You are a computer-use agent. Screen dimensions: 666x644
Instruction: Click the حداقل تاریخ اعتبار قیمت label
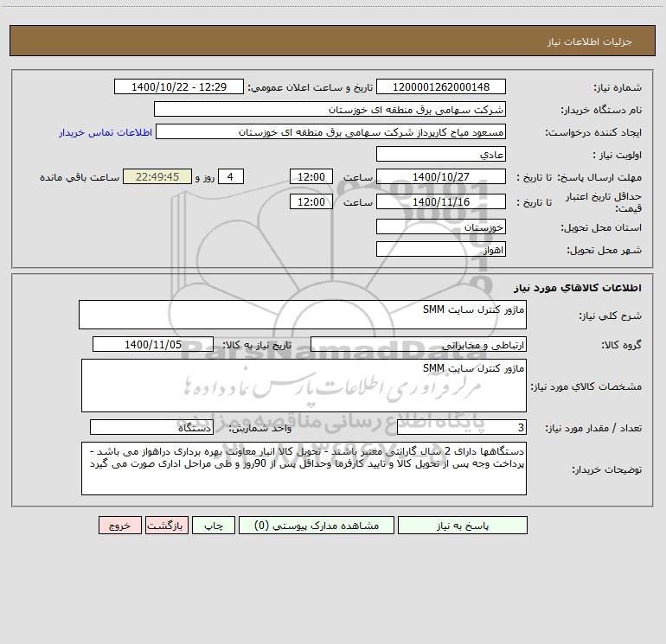[x=604, y=202]
